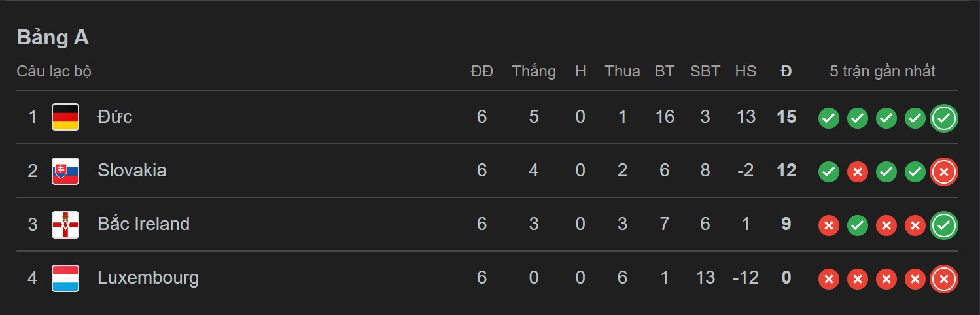Click Đức's 15 points value

[786, 117]
